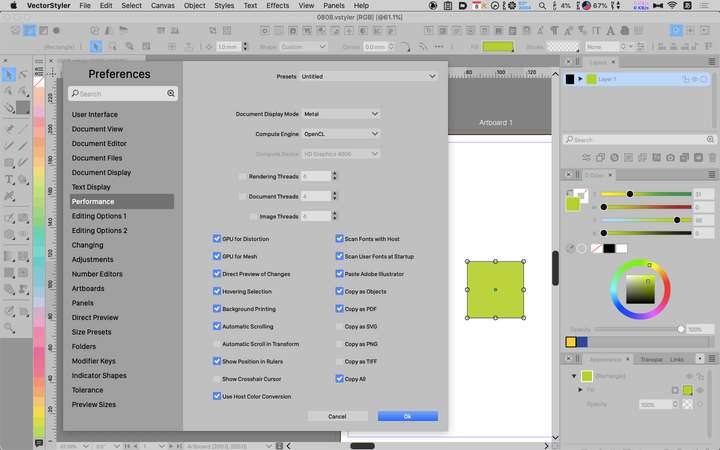Click the Cancel button

337,416
